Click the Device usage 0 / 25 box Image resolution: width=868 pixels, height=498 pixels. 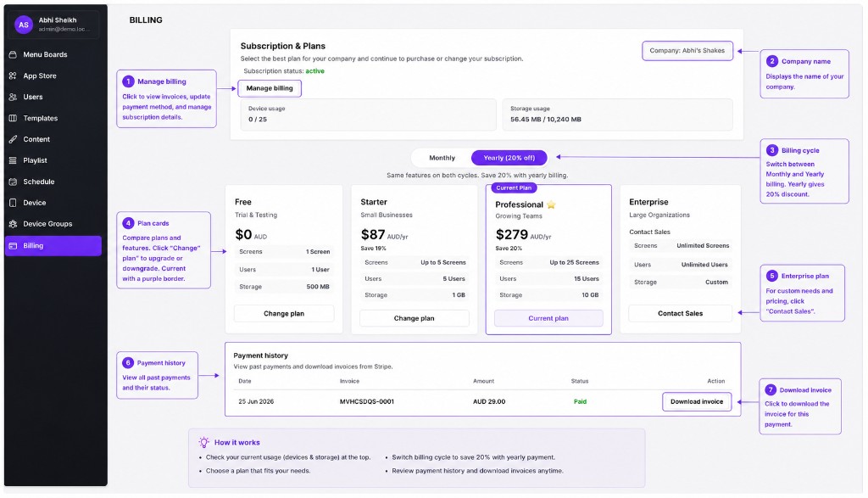tap(368, 115)
